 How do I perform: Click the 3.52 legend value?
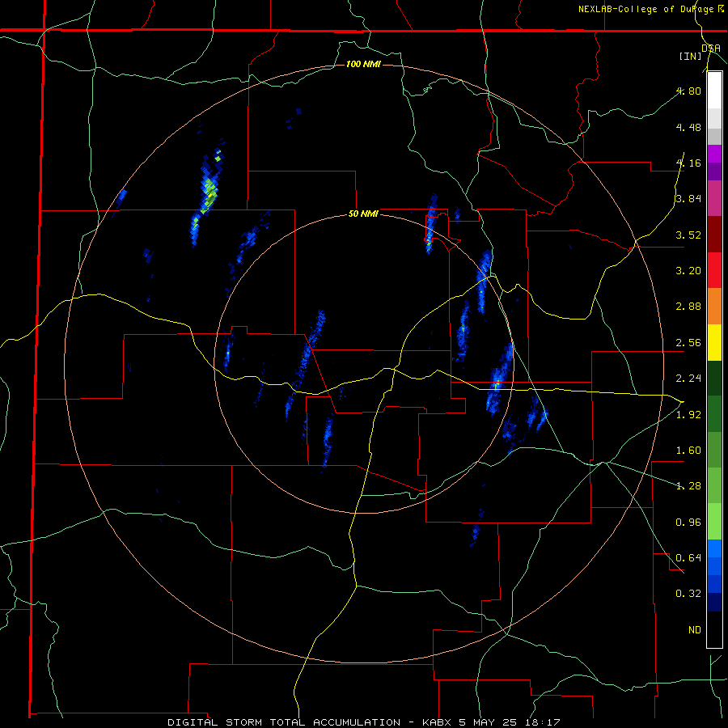pyautogui.click(x=688, y=235)
